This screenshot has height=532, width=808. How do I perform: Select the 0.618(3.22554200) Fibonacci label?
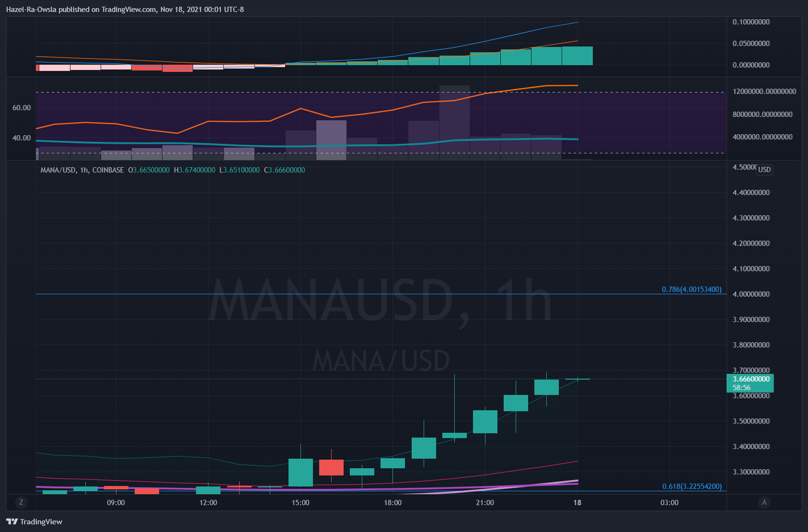[692, 486]
